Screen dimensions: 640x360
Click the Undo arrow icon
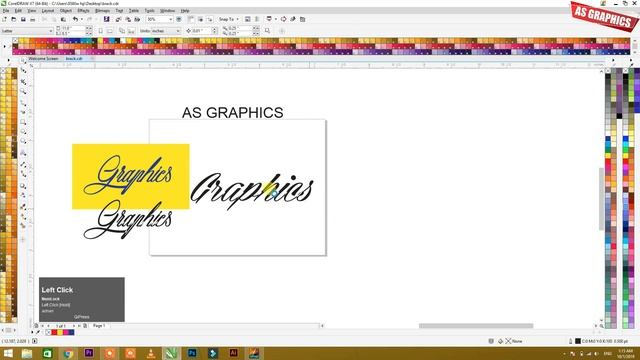coord(75,19)
